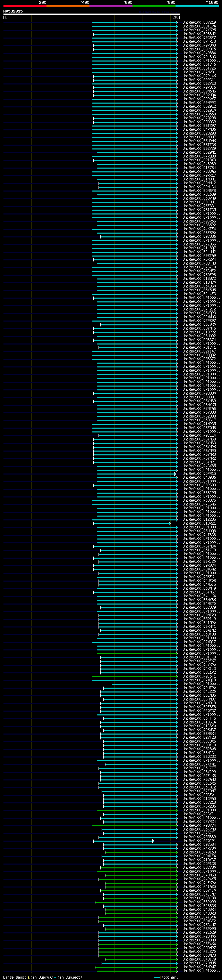The image size is (222, 980).
Task: Select hit label UniRef100_O49884
Action: tap(199, 53)
